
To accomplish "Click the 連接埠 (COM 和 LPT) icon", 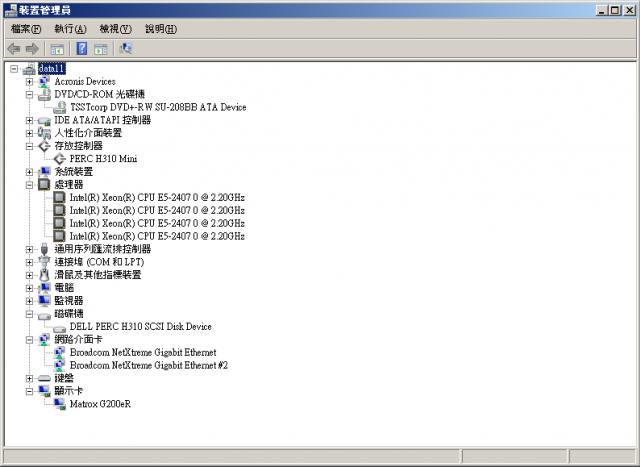I will pyautogui.click(x=44, y=262).
